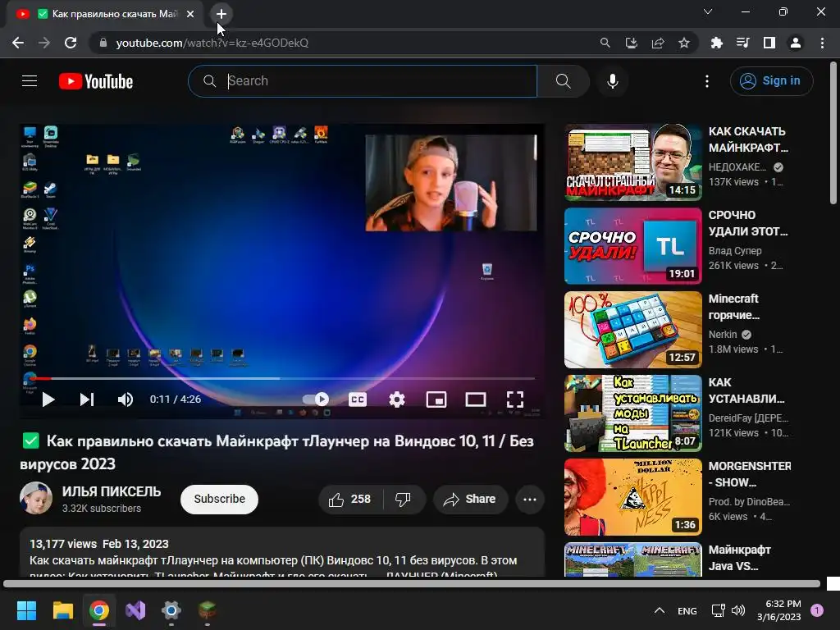Expand the video description box

(282, 552)
